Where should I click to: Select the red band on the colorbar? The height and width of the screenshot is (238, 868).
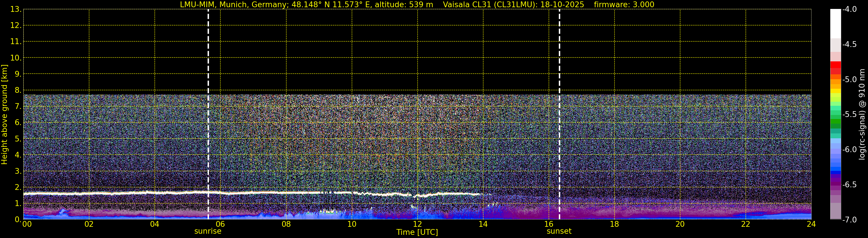836,65
